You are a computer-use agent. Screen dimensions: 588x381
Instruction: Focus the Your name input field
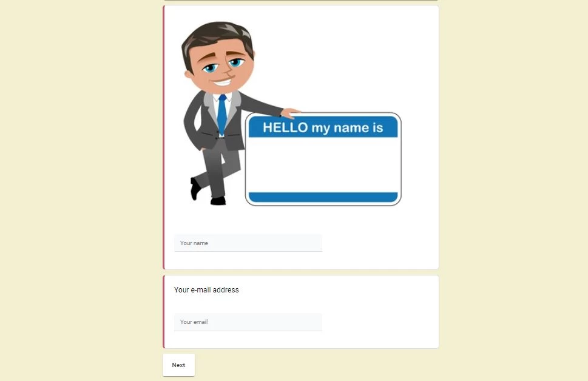(x=248, y=243)
